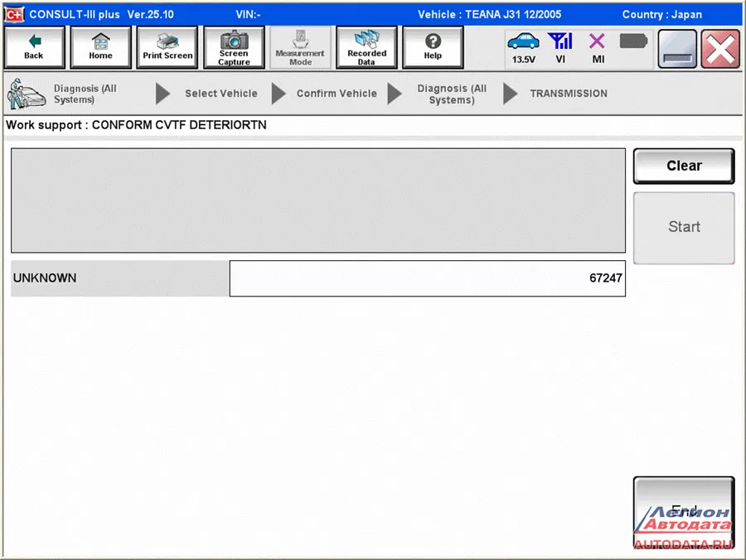
Task: Click the laptop battery indicator icon
Action: tap(633, 41)
